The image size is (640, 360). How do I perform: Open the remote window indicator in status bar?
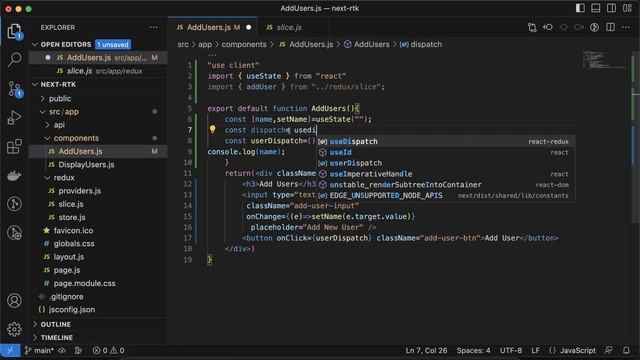(x=10, y=350)
